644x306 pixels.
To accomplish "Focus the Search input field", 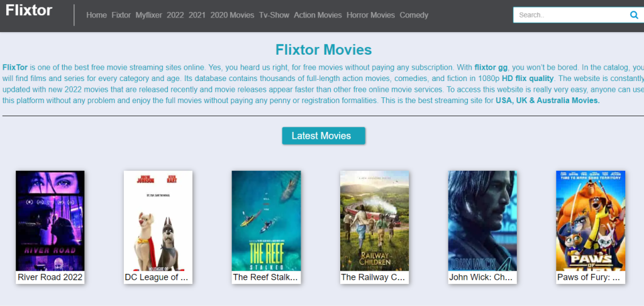I will 571,15.
